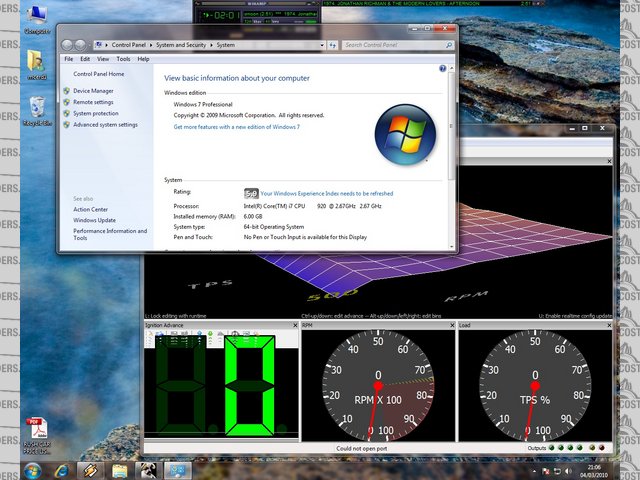Close the RPM gauge panel
The height and width of the screenshot is (480, 640).
point(452,325)
